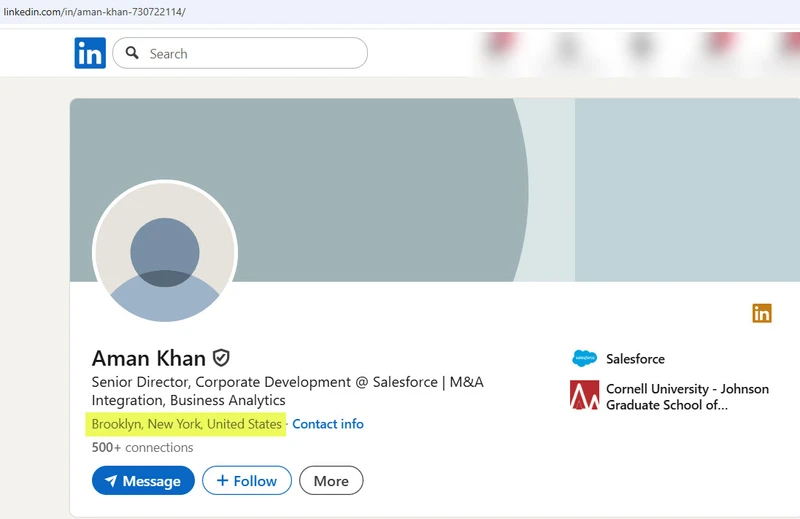Click the Cornell University red logo
This screenshot has width=800, height=519.
coord(584,396)
